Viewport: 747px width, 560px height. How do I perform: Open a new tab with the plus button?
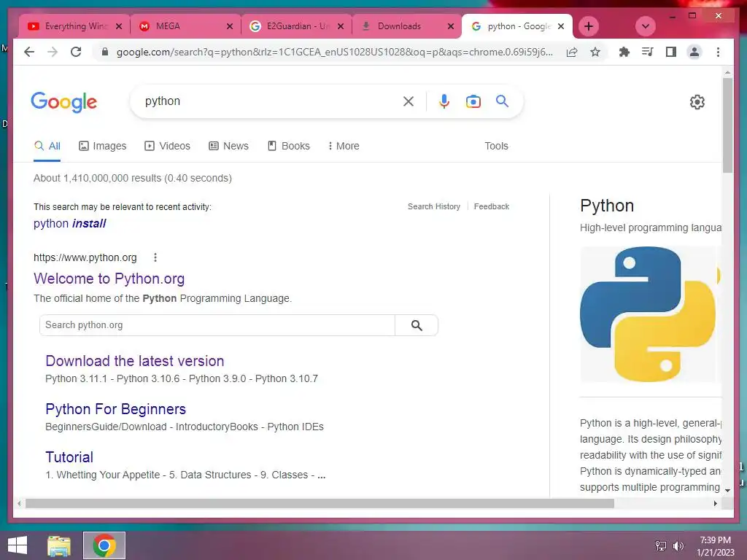pyautogui.click(x=589, y=26)
